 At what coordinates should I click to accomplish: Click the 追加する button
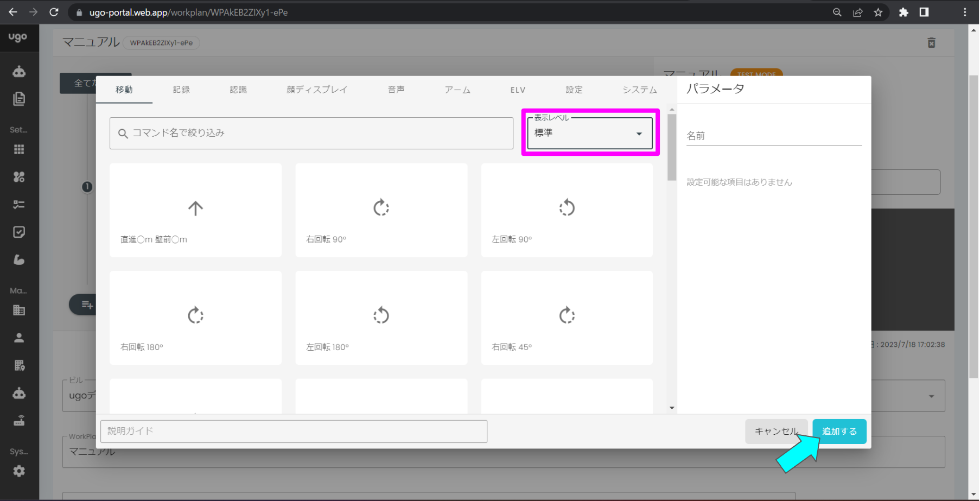[839, 431]
